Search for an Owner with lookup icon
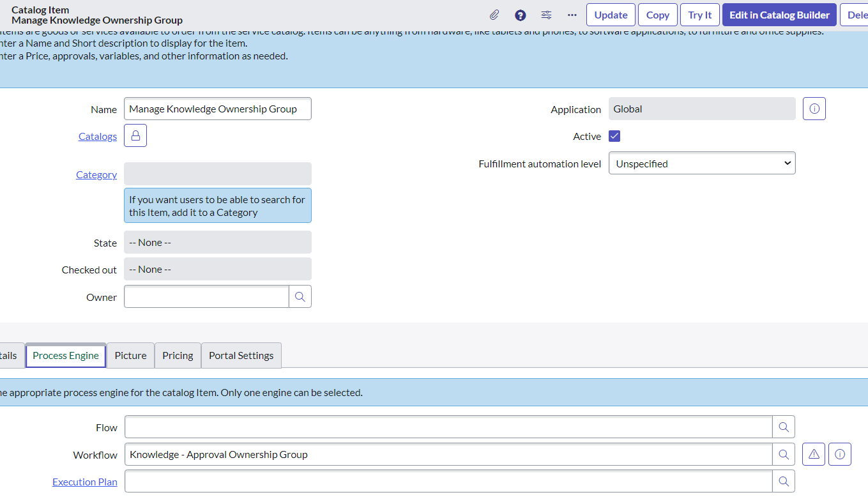This screenshot has height=504, width=868. coord(300,296)
